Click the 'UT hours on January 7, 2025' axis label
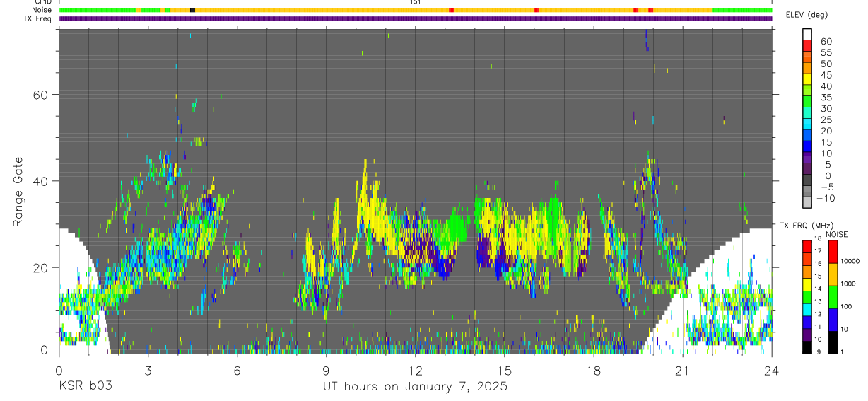 (x=415, y=387)
